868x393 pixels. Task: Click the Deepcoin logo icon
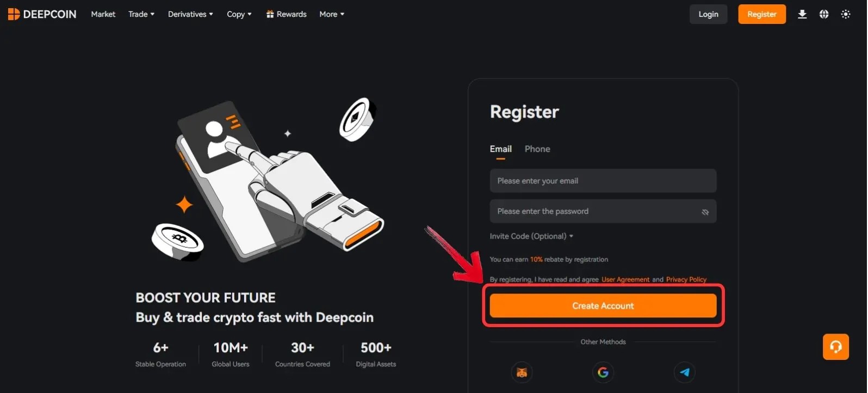coord(14,14)
